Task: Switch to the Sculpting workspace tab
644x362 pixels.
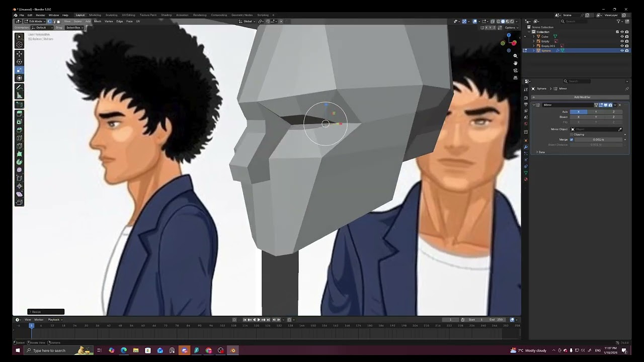Action: click(x=111, y=15)
